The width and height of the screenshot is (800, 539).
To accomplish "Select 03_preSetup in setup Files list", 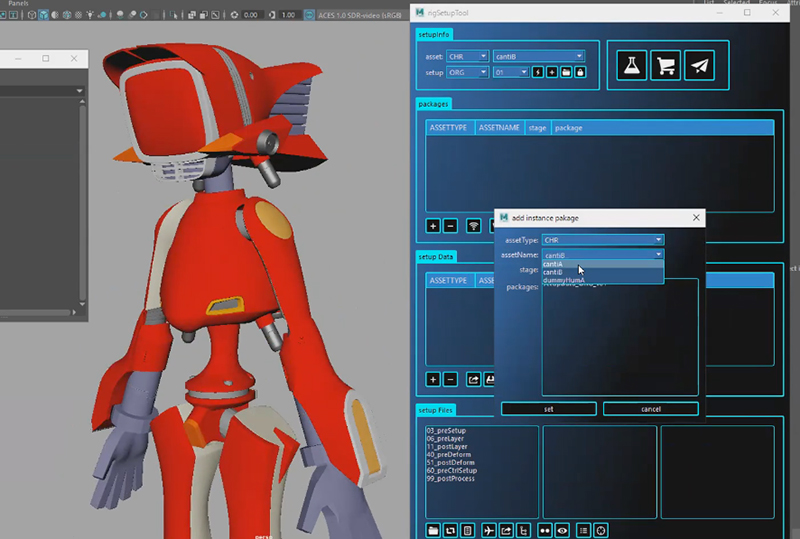I will [446, 430].
